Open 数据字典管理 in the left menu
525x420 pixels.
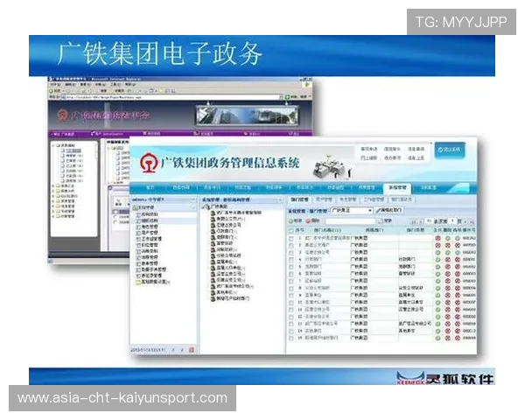(151, 269)
